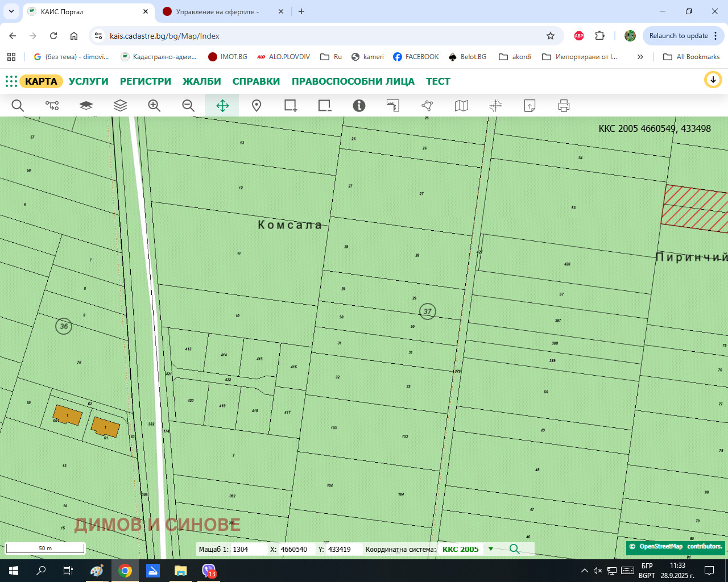Expand the yellow circular down-arrow button
Viewport: 728px width, 582px height.
pyautogui.click(x=713, y=80)
